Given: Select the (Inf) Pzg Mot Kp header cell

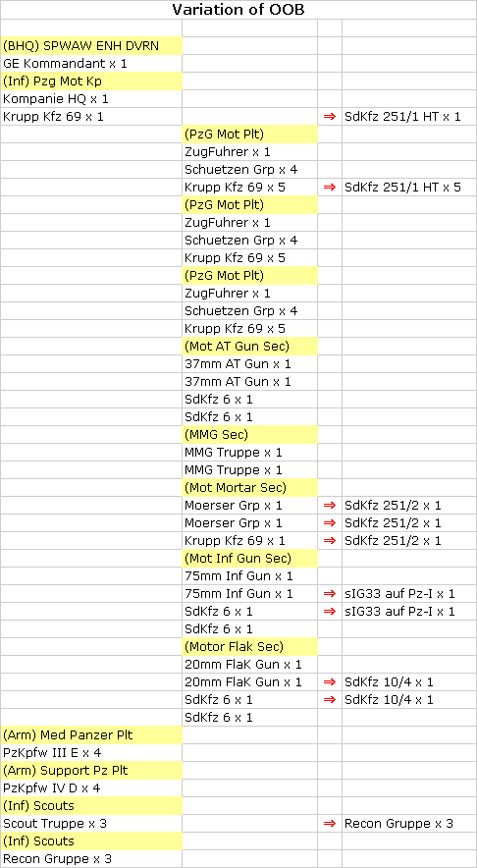Looking at the screenshot, I should pos(91,81).
